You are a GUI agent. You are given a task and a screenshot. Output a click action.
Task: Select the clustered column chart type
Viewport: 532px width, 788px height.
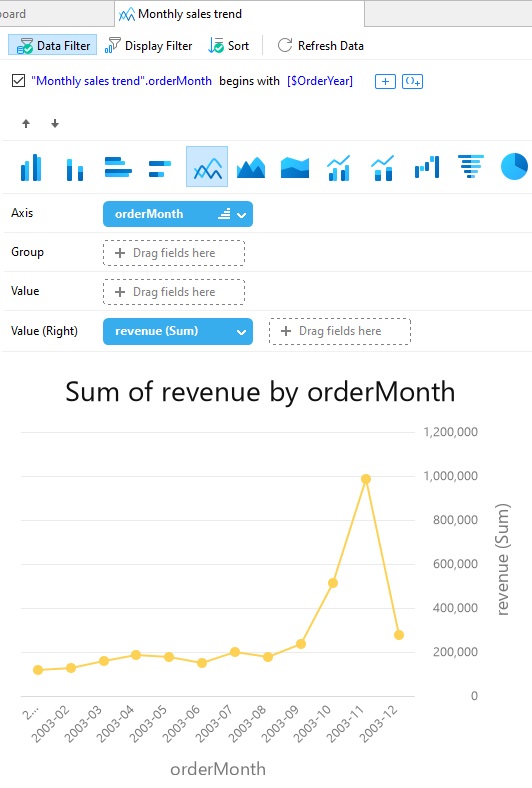tap(31, 167)
